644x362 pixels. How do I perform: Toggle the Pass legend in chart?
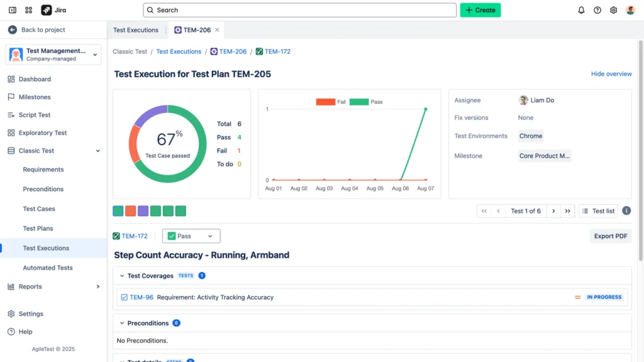[366, 102]
